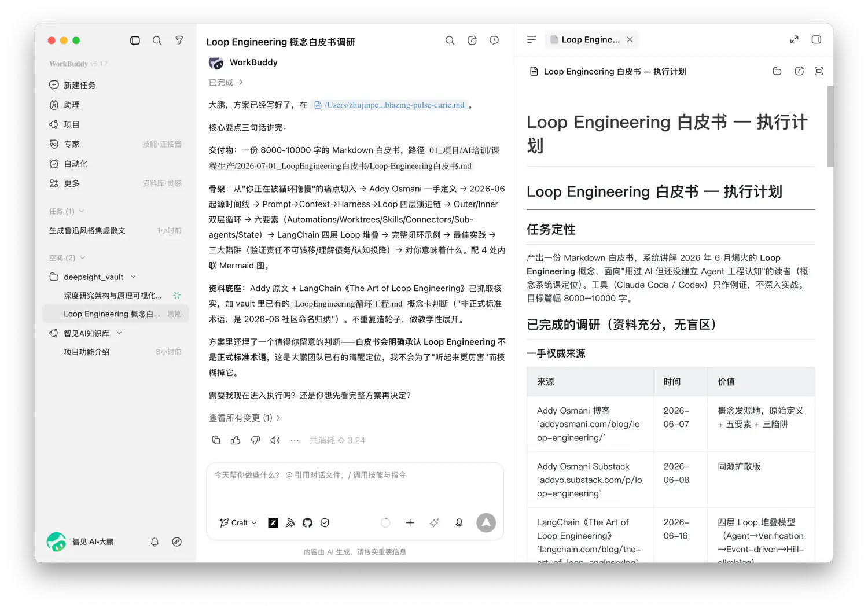This screenshot has height=608, width=868.
Task: Select Loop Engineering 概念白 conversation row
Action: tap(115, 314)
